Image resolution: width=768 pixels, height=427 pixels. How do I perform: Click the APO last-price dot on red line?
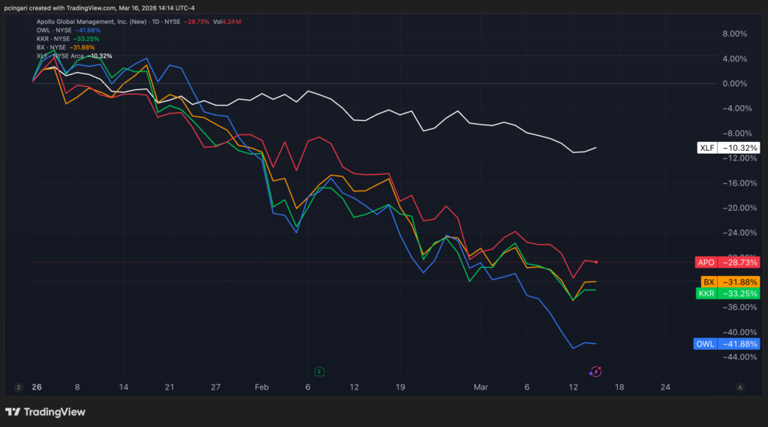click(596, 262)
